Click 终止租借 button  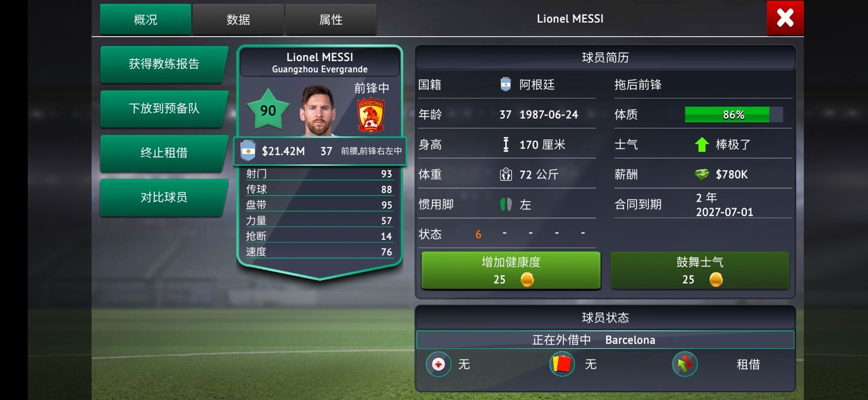[164, 153]
